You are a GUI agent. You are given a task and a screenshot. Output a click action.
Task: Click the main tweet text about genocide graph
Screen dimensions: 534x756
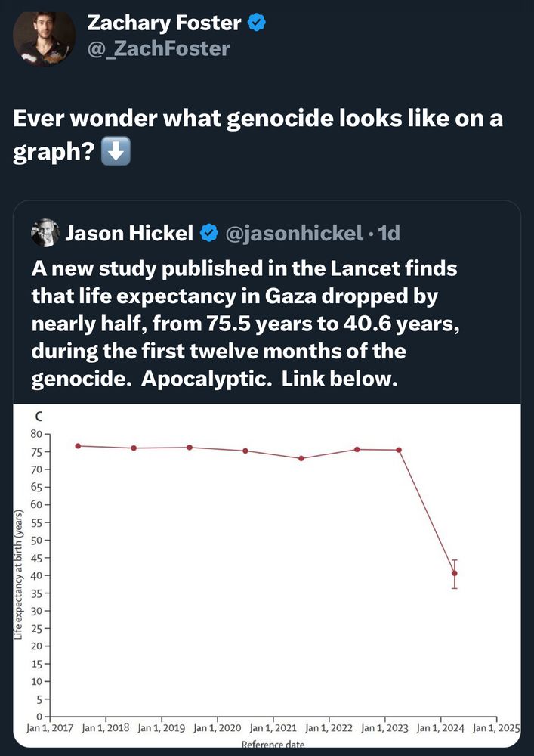pos(258,135)
